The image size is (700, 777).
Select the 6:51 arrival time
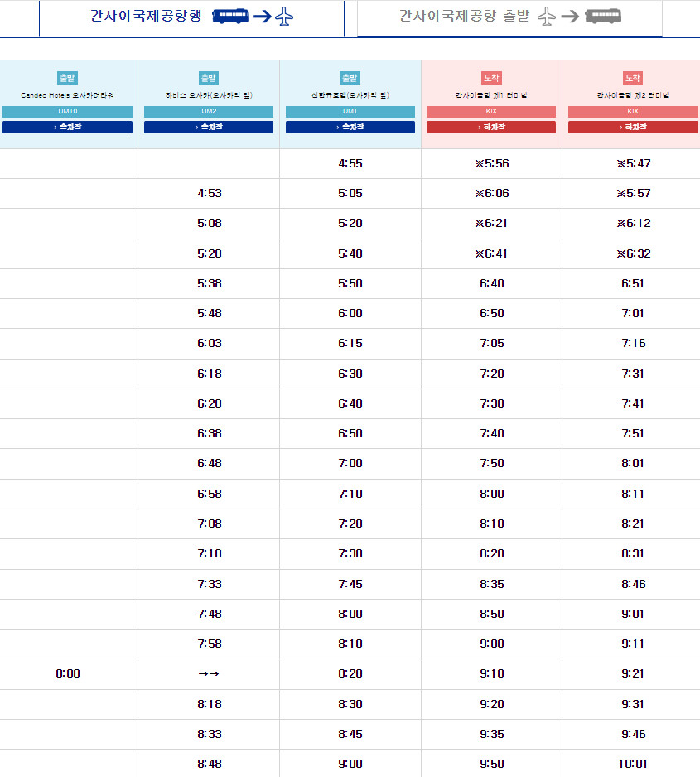[633, 283]
